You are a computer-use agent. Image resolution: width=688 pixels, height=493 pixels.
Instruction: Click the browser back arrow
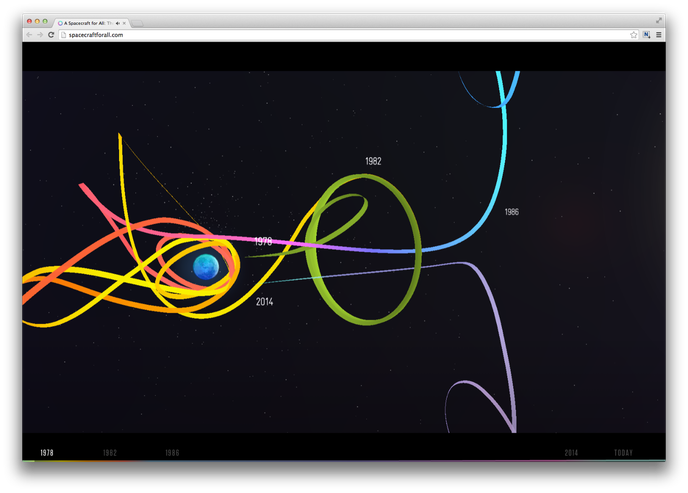pos(29,34)
